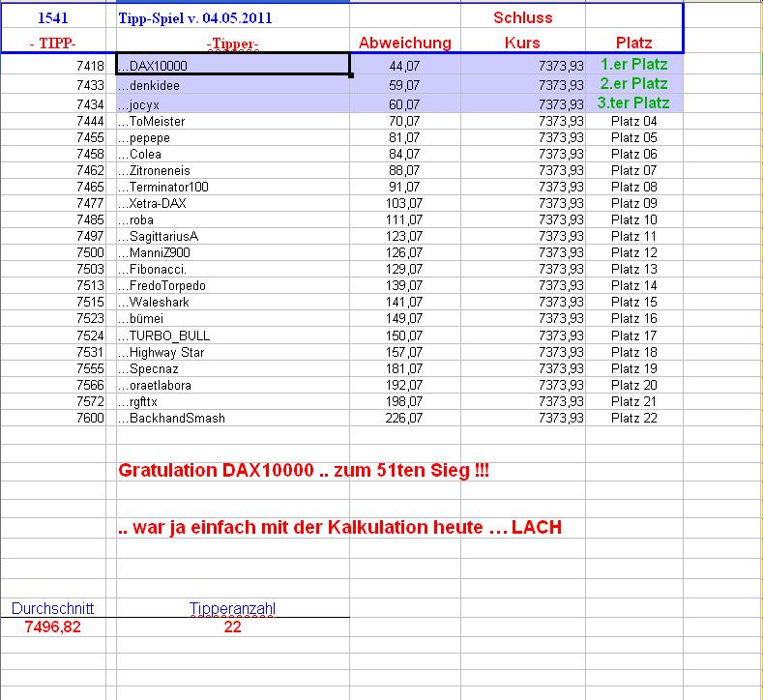Select the ...TURBO_BULL cell
The image size is (763, 700).
[233, 335]
